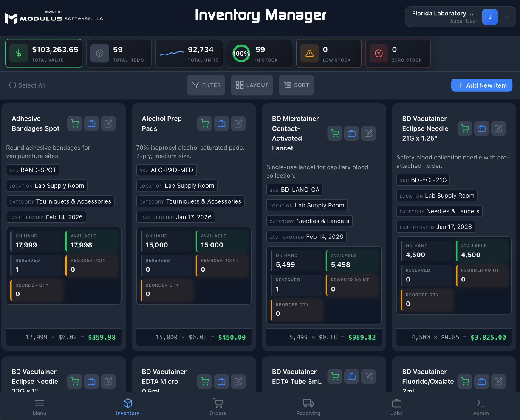Open the LAYOUT options

(252, 85)
